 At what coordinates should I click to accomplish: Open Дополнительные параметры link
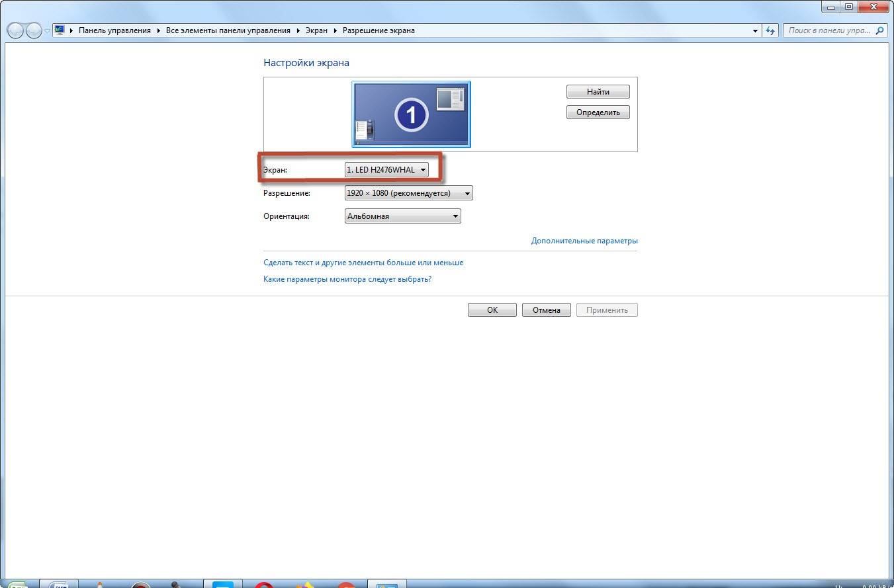[584, 241]
